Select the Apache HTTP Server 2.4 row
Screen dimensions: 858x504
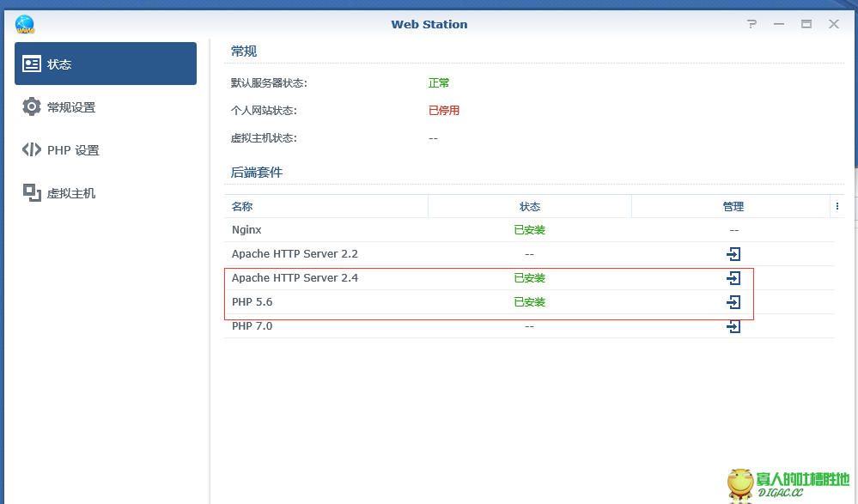[x=529, y=278]
